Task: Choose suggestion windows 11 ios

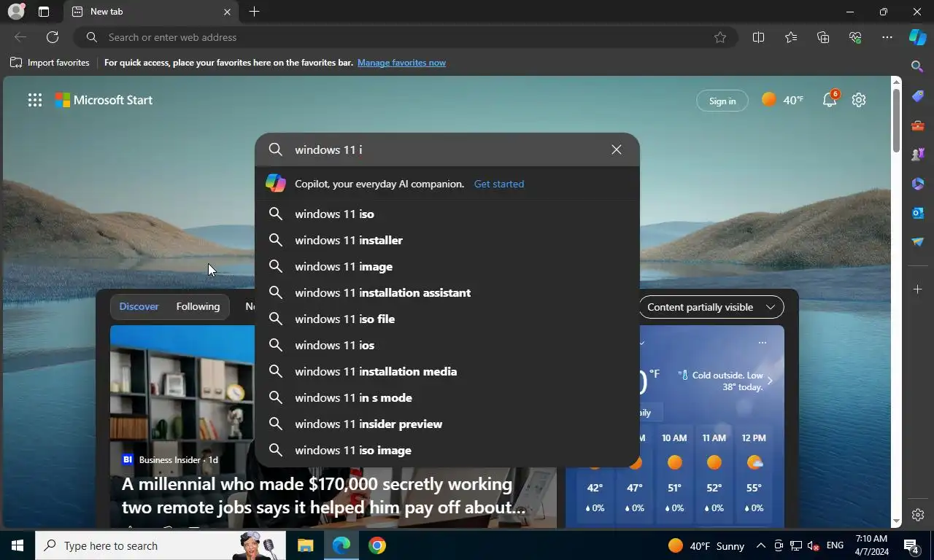Action: coord(447,345)
